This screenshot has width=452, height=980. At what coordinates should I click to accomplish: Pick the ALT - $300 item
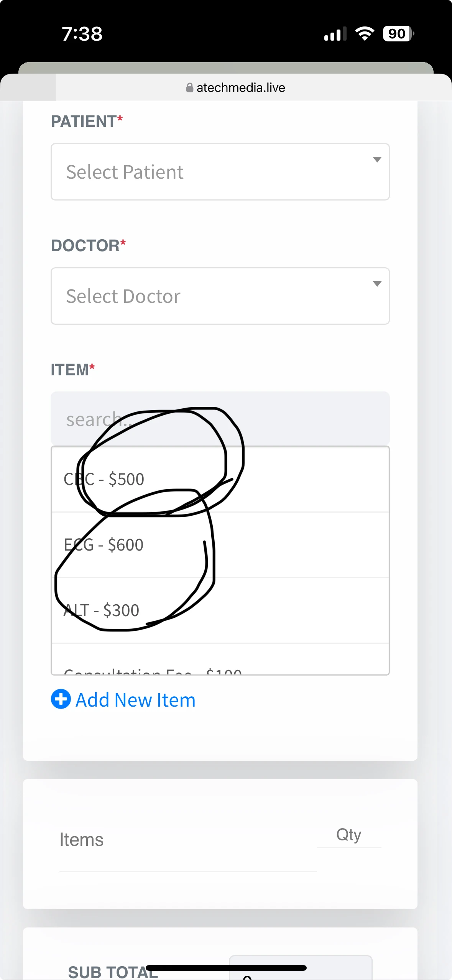pos(220,610)
